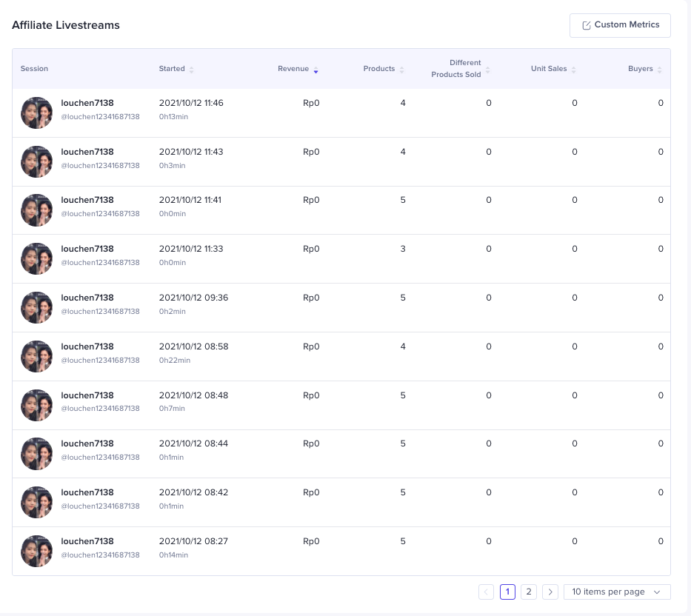
Task: Open louchen7138 session started at 08:42
Action: coord(87,492)
